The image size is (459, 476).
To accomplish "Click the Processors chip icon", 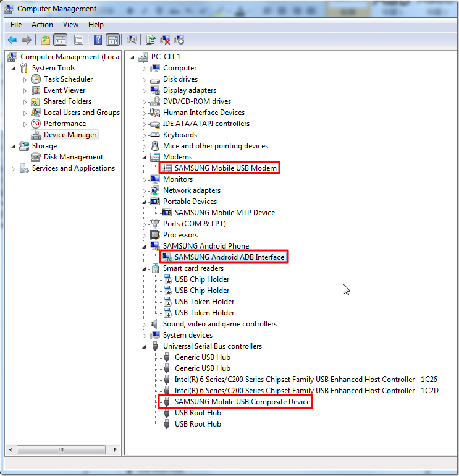I will point(155,235).
